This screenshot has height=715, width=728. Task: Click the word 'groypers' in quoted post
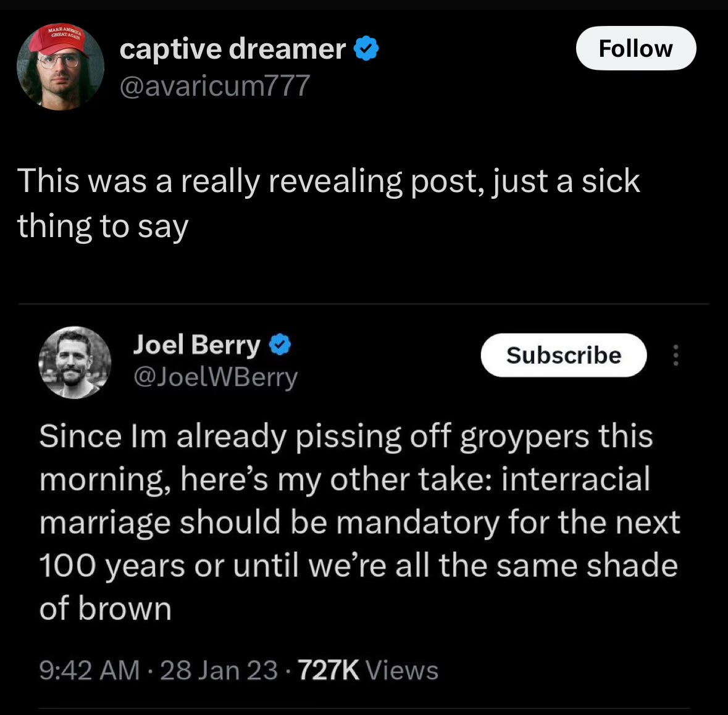pyautogui.click(x=524, y=437)
